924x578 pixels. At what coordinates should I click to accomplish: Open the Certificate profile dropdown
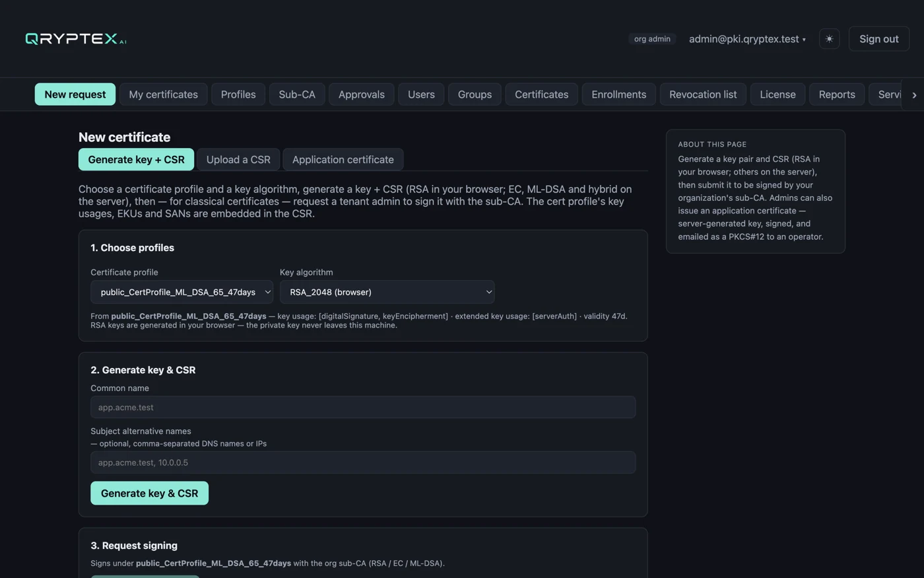tap(181, 292)
